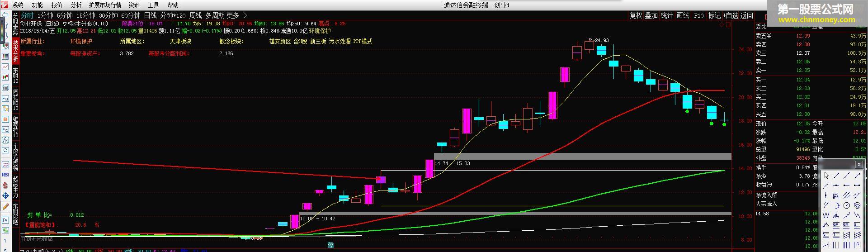Open the 工具 menu

coord(154,5)
